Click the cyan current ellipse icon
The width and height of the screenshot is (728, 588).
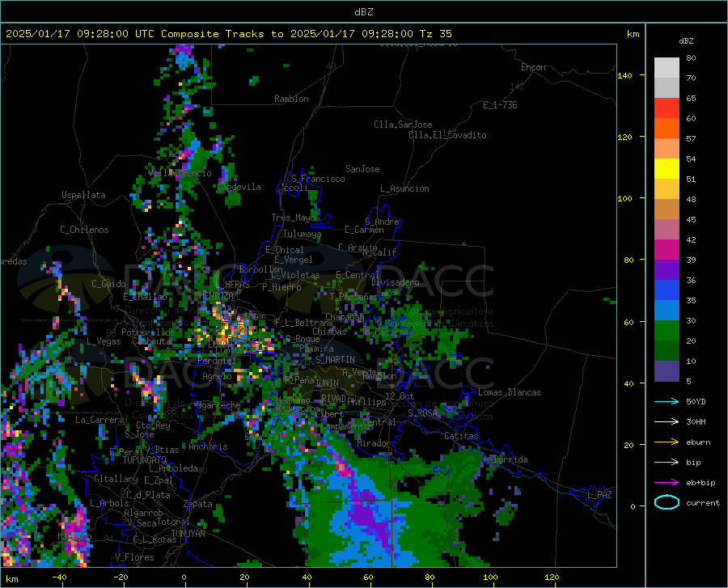point(667,502)
